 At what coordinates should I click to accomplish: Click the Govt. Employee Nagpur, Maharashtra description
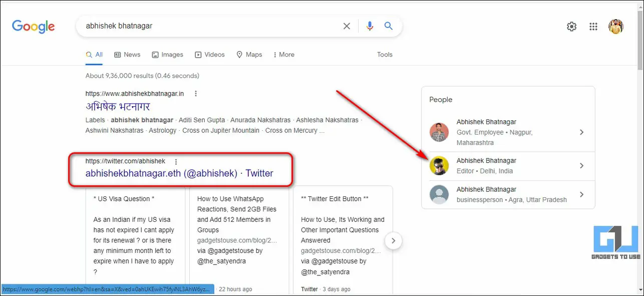tap(494, 138)
